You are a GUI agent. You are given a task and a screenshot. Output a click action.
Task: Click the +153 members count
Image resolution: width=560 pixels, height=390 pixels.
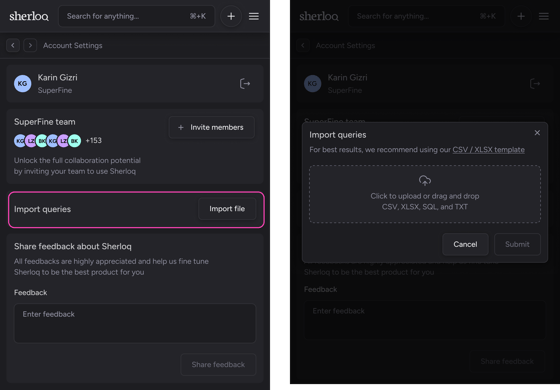pyautogui.click(x=94, y=140)
